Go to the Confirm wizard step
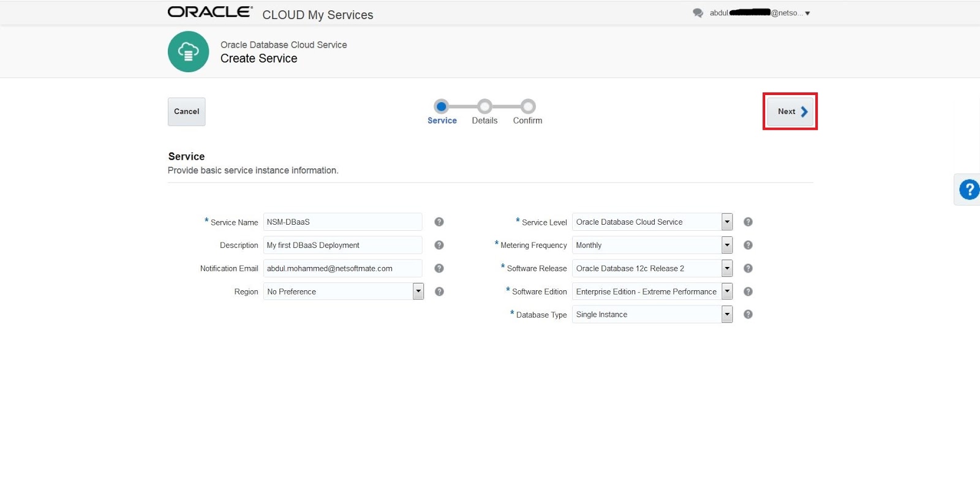 pos(528,112)
